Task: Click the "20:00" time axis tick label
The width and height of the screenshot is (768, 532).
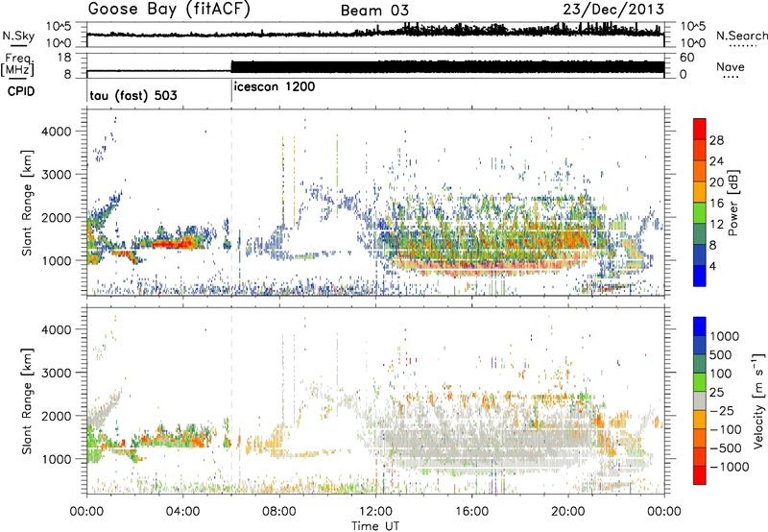Action: [567, 512]
